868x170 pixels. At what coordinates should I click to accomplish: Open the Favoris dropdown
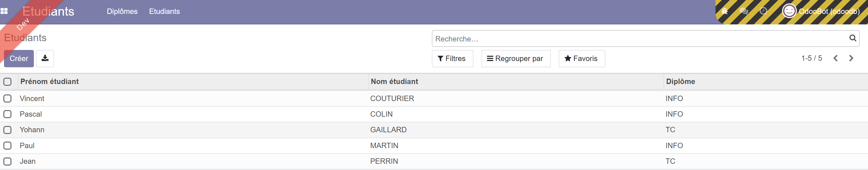pos(582,58)
